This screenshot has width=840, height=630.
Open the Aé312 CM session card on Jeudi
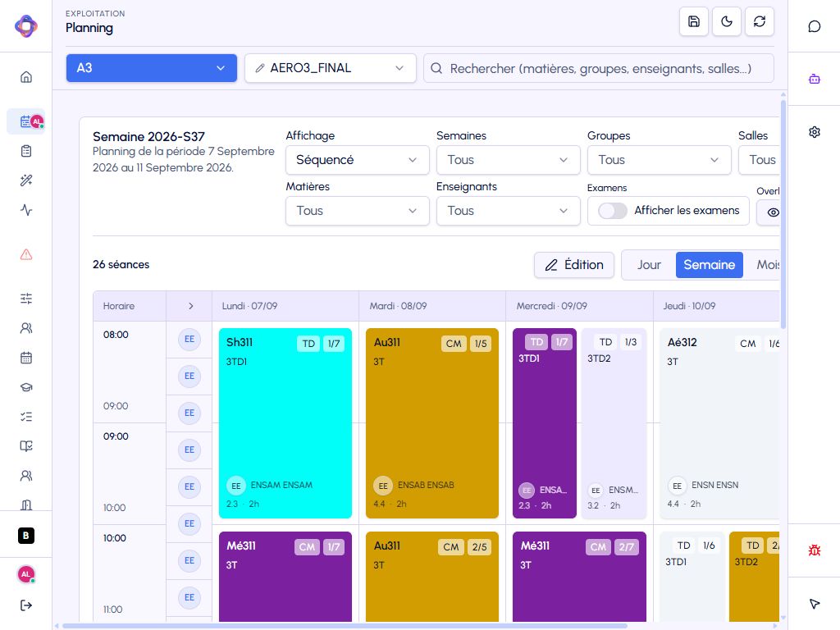(x=719, y=423)
